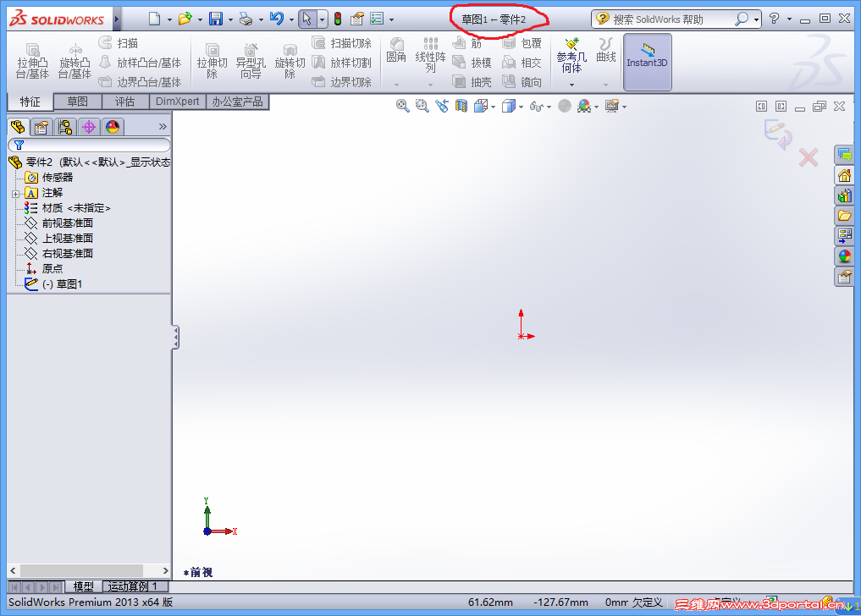Open a file with the Open folder icon

tap(185, 19)
